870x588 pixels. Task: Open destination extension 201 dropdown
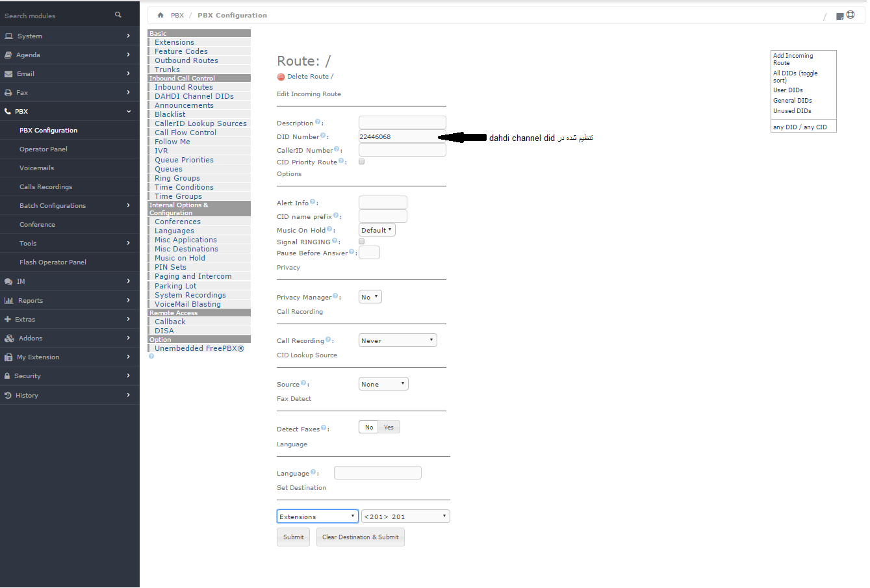tap(405, 517)
